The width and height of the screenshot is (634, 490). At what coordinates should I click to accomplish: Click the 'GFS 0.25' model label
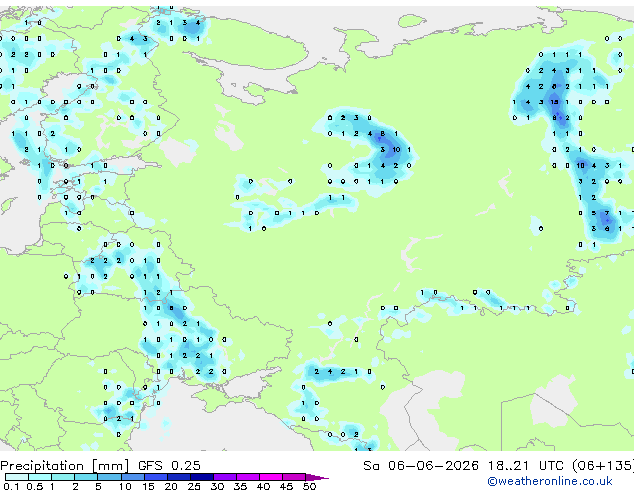(x=169, y=466)
